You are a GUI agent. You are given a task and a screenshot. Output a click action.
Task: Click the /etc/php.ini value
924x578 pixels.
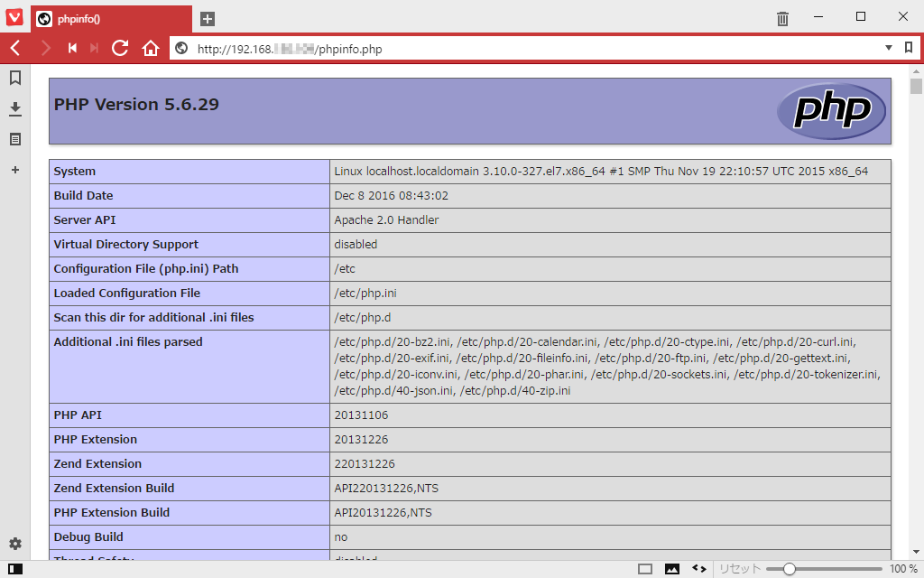[x=365, y=294]
